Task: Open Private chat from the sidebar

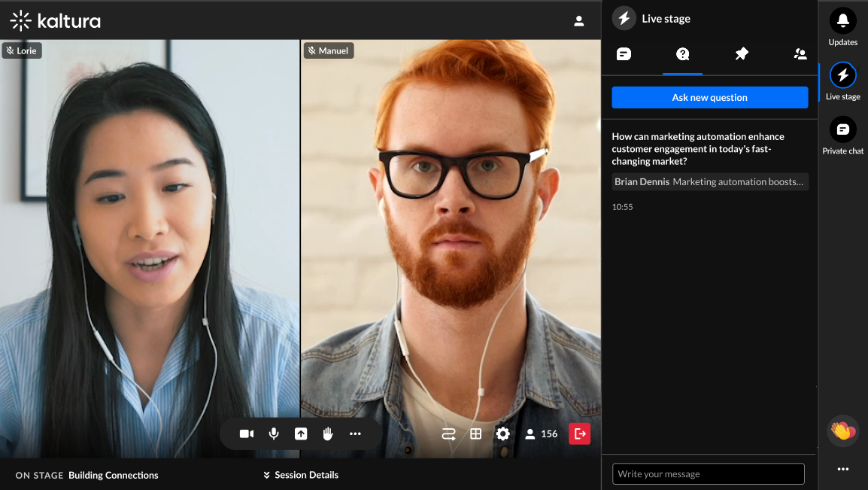Action: [842, 135]
